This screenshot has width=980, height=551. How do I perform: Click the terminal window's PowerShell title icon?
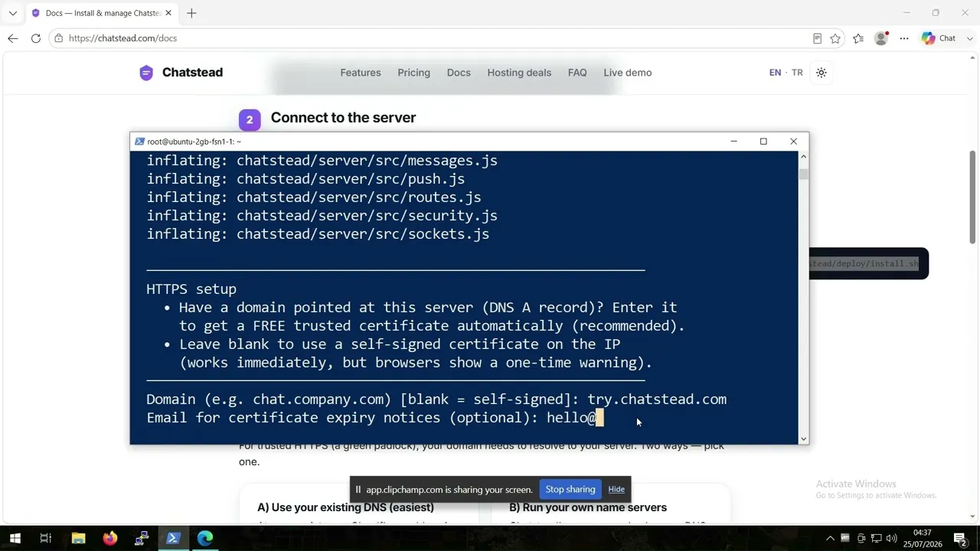[139, 142]
